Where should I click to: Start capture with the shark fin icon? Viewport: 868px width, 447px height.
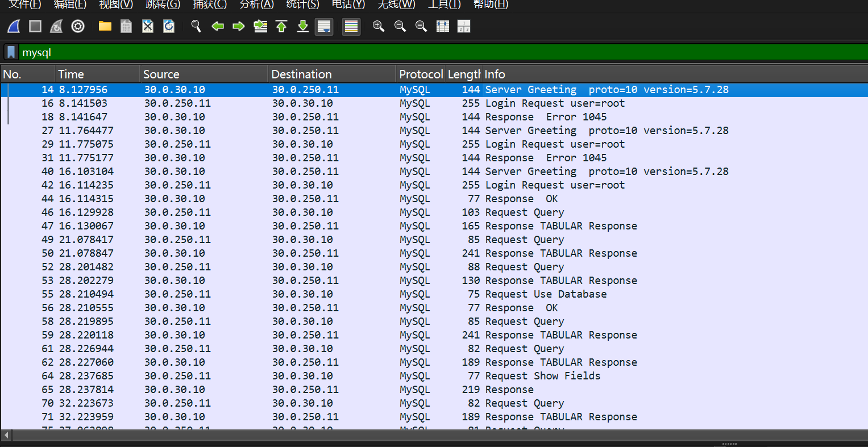coord(14,26)
